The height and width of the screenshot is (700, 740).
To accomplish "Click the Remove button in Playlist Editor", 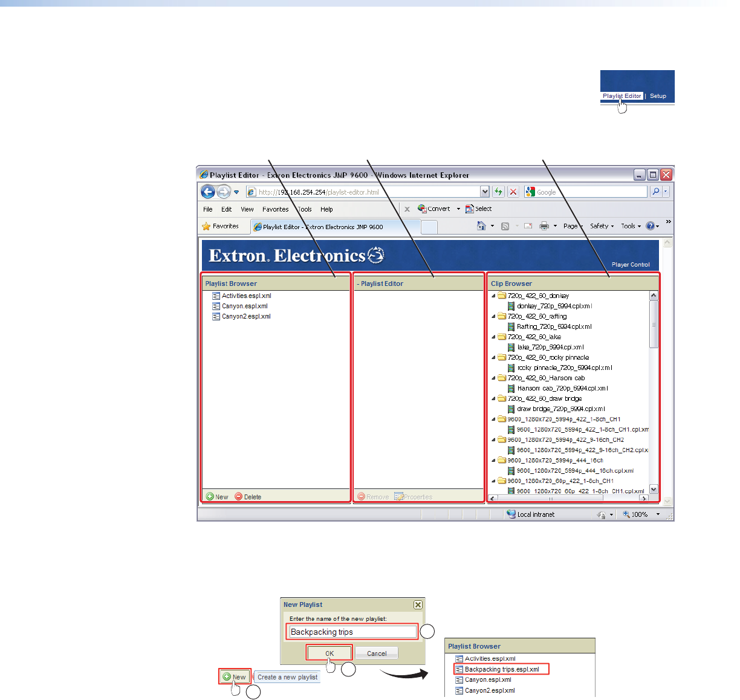I will tap(373, 497).
